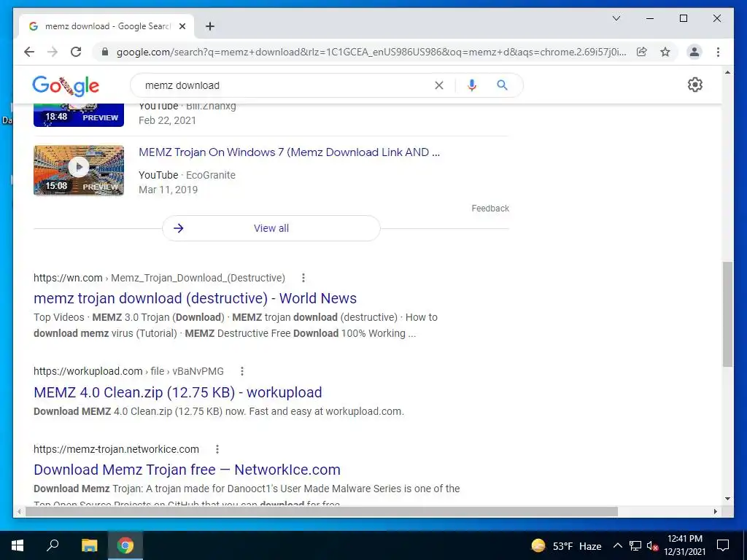
Task: Open weather widget showing 53°F Haze
Action: [x=566, y=545]
